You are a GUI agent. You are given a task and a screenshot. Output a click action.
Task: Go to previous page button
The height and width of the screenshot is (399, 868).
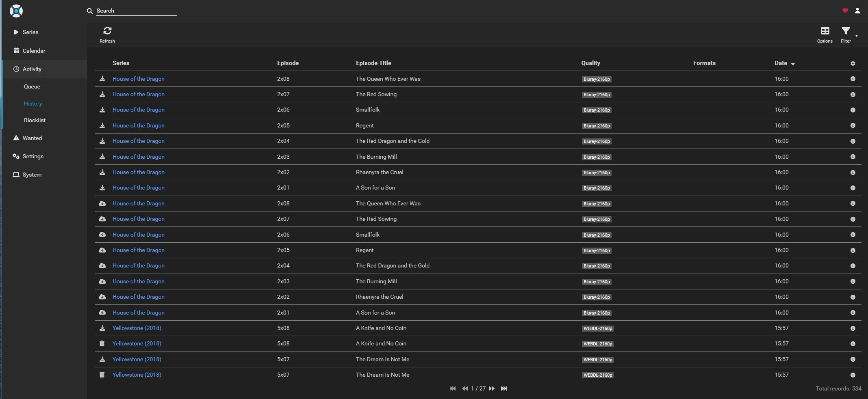point(465,388)
